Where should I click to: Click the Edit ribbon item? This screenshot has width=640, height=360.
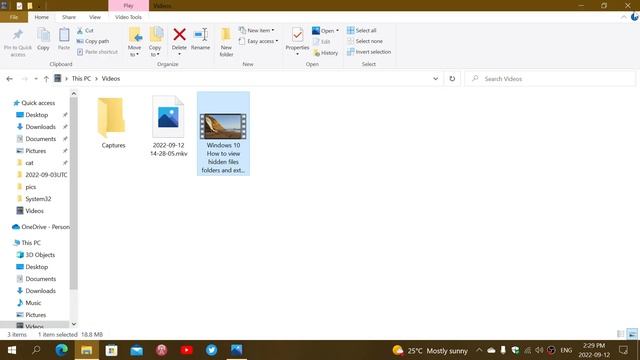322,42
